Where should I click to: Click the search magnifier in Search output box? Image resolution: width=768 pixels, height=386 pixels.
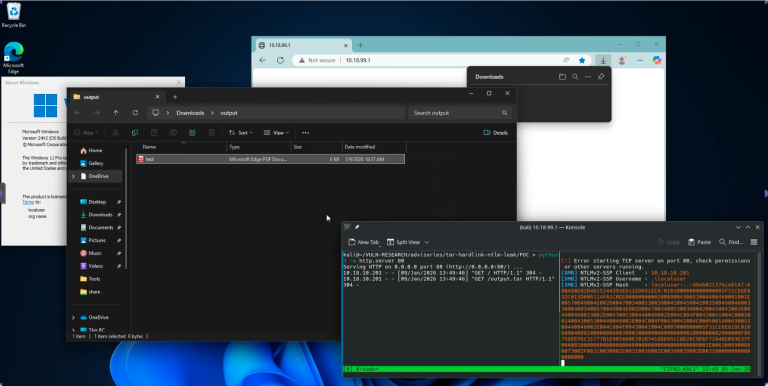coord(504,113)
